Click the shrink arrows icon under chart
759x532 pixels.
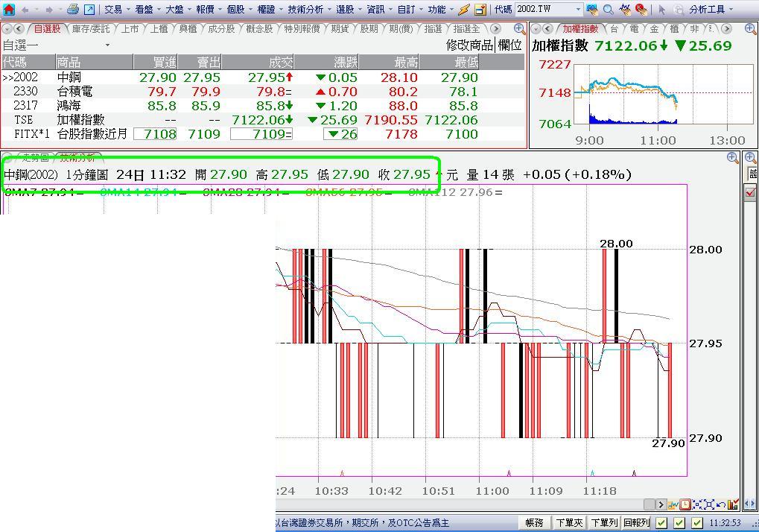[697, 505]
